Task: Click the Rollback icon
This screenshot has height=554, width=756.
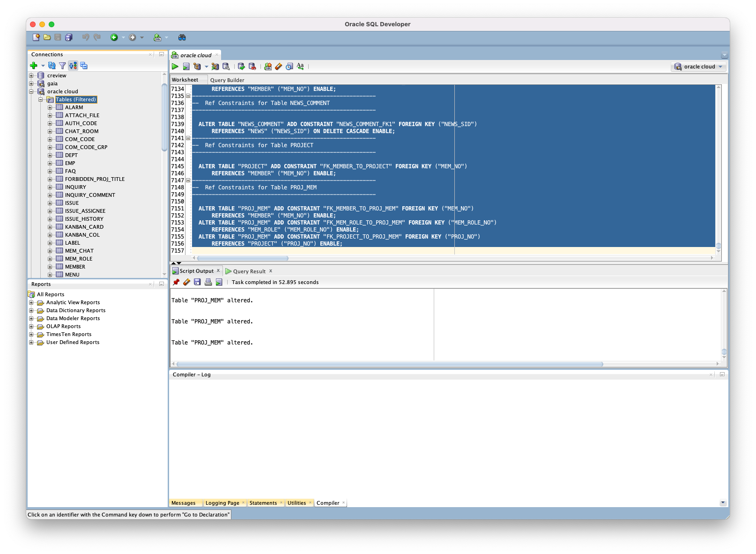Action: click(252, 67)
